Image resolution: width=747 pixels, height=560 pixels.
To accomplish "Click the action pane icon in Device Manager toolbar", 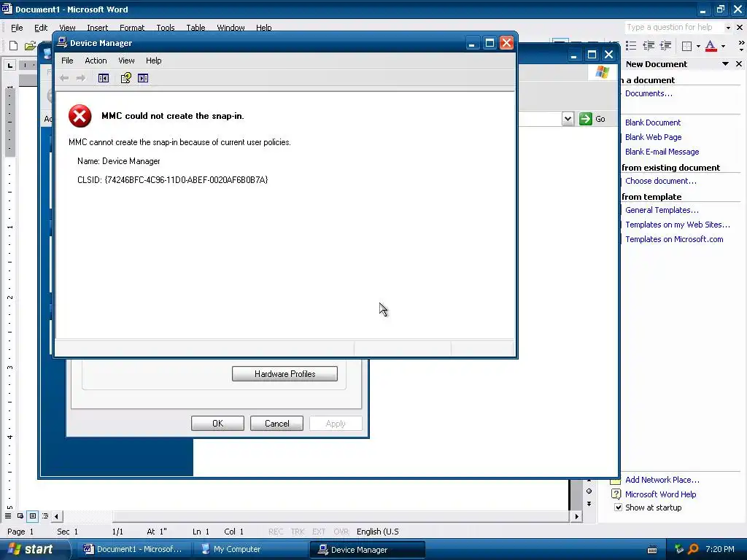I will [143, 78].
